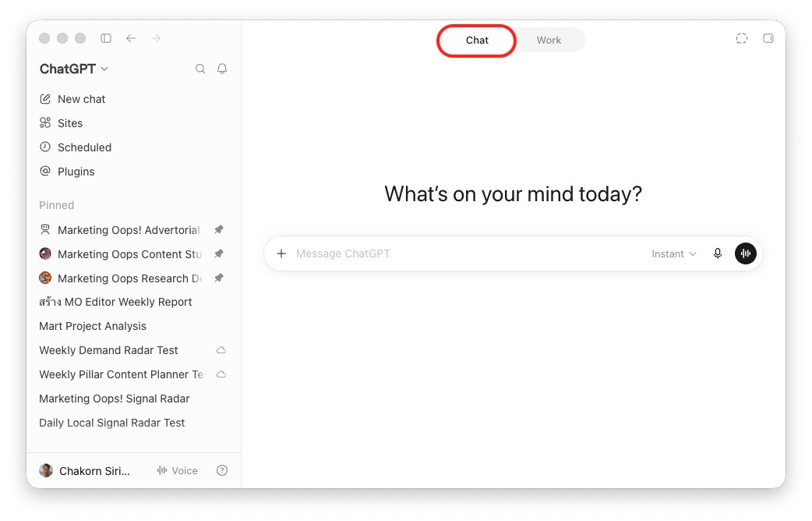Click the plus attach icon in message box
The image size is (812, 521).
pos(281,253)
